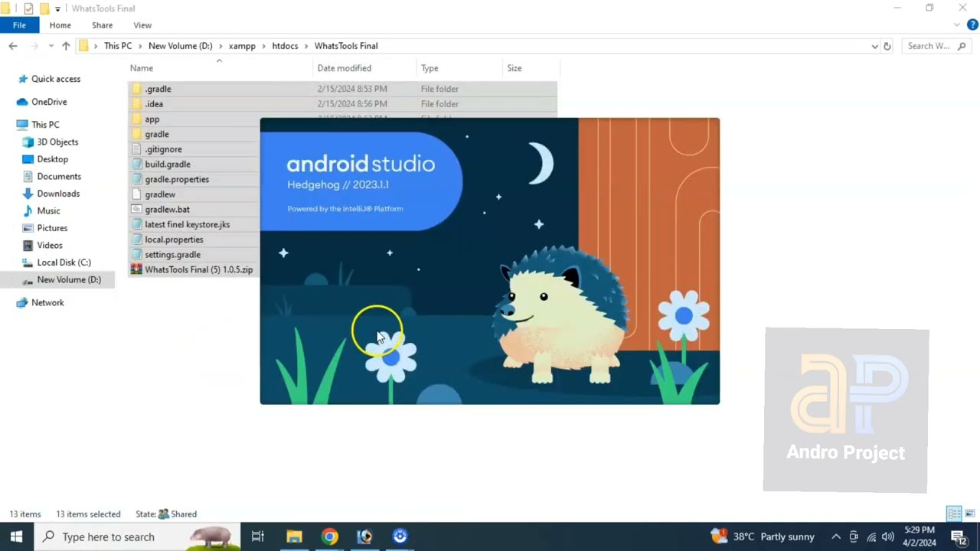The width and height of the screenshot is (980, 551).
Task: Select the gradlew.bat file
Action: pos(167,209)
